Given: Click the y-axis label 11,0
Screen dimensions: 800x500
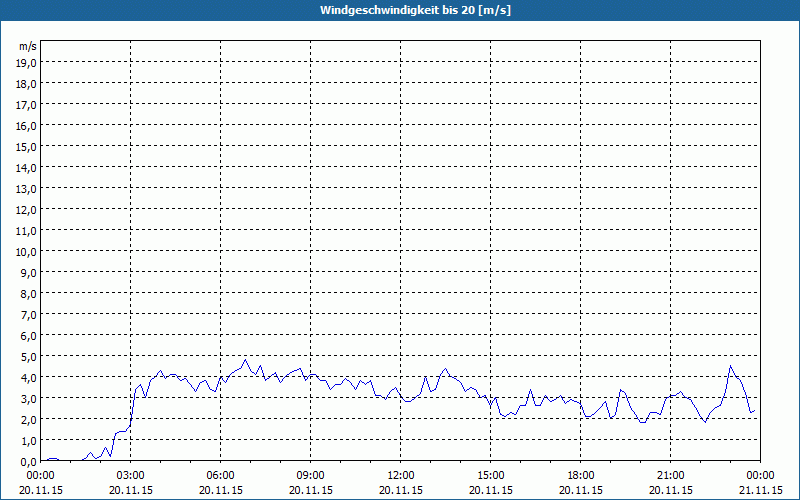Looking at the screenshot, I should pyautogui.click(x=28, y=231).
